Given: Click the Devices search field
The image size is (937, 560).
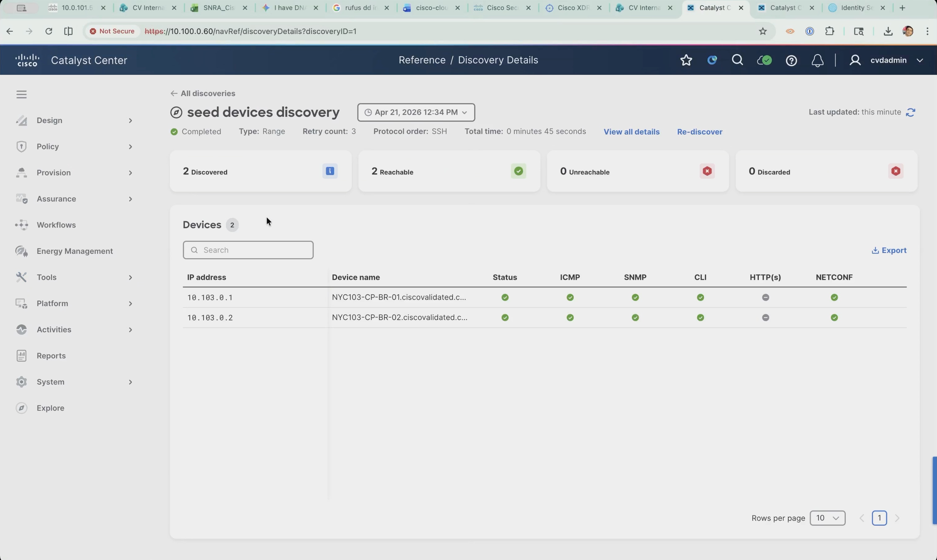Looking at the screenshot, I should (248, 250).
